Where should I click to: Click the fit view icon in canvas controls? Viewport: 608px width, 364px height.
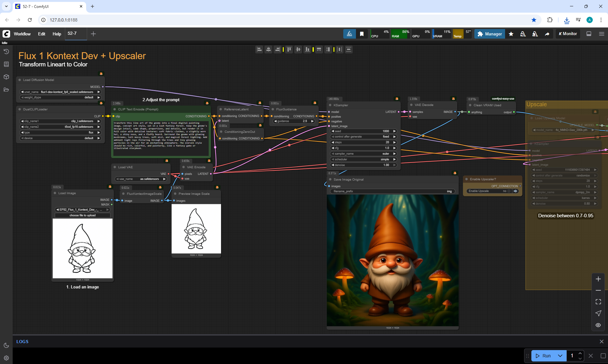coord(598,302)
